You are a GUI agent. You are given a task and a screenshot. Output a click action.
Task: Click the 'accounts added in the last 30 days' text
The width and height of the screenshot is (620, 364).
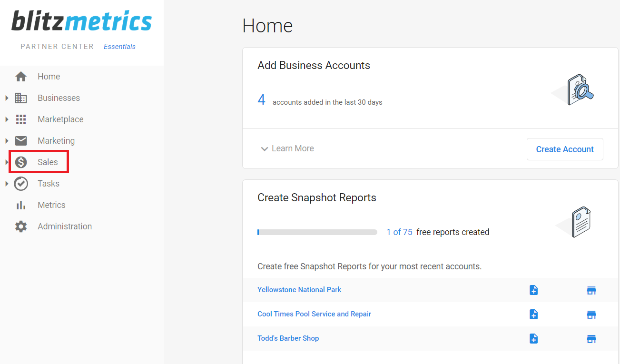tap(327, 102)
